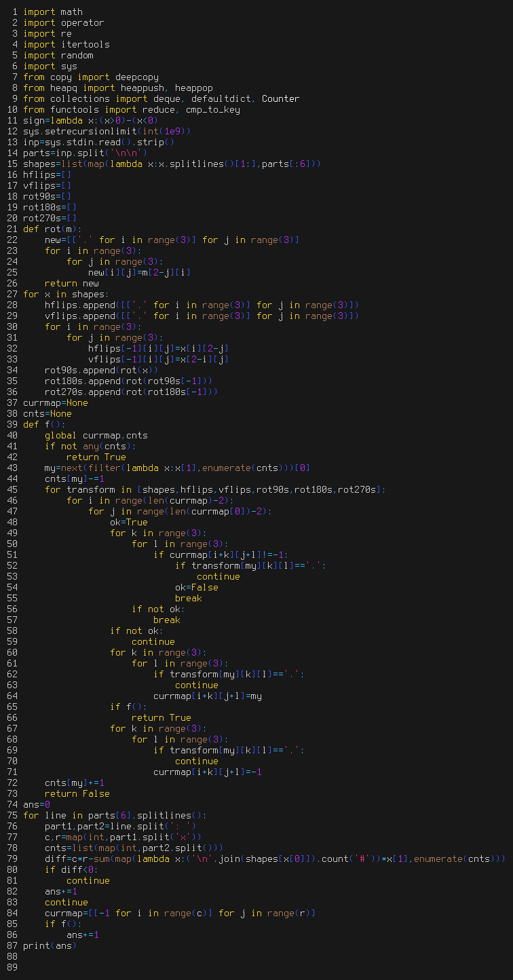Click 'hflips=[]' on line 16
513x980 pixels.
pos(47,174)
